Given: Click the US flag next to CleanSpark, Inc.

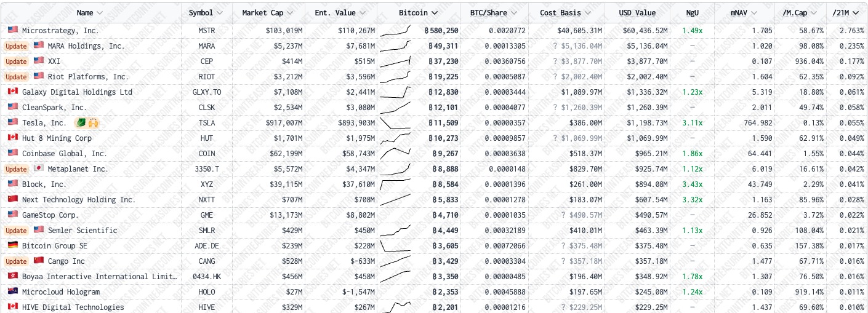Looking at the screenshot, I should pyautogui.click(x=13, y=107).
